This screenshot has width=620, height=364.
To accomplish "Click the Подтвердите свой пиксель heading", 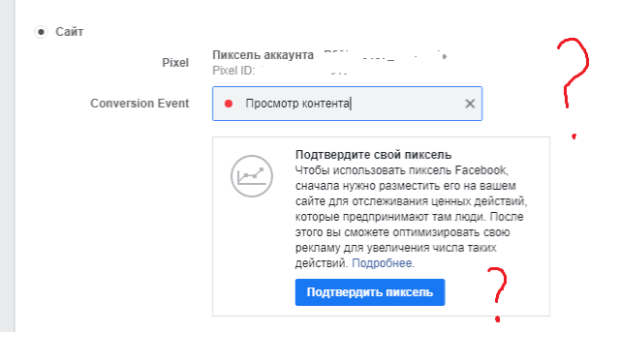I will pos(373,155).
